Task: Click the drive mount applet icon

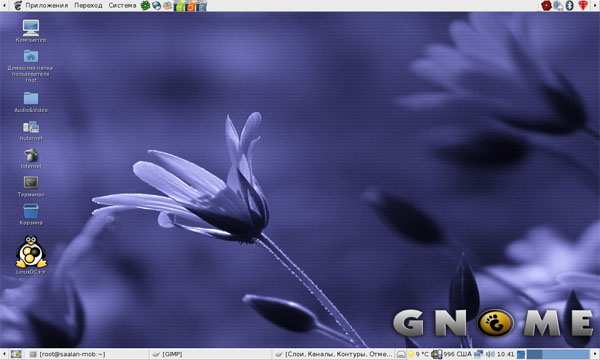Action: 401,354
